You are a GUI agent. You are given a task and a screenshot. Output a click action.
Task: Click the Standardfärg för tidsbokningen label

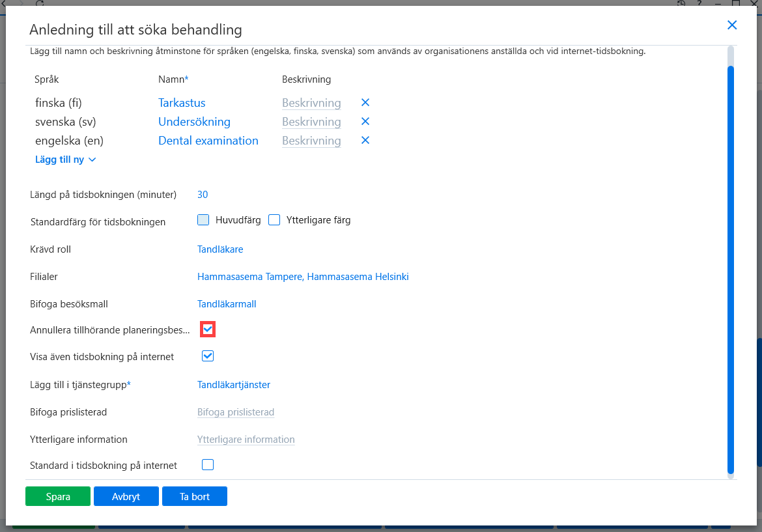click(98, 222)
